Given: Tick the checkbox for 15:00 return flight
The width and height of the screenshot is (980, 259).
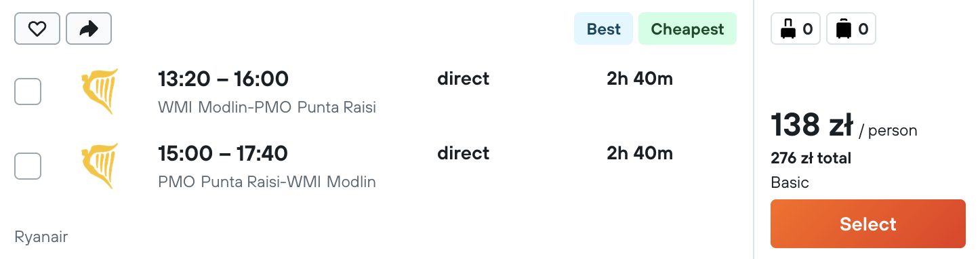Looking at the screenshot, I should [x=28, y=166].
